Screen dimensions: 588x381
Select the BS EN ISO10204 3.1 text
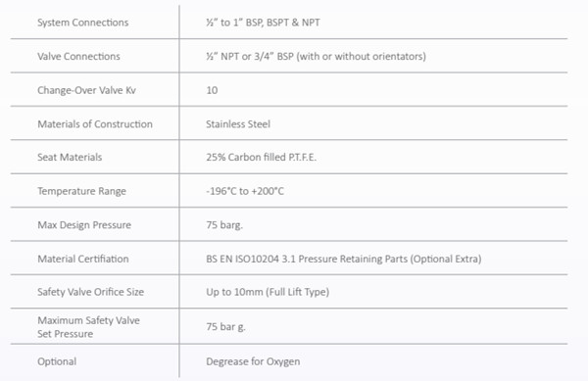pos(251,259)
